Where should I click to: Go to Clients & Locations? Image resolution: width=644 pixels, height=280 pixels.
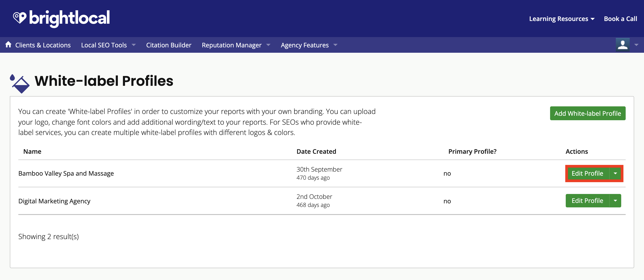pyautogui.click(x=43, y=45)
